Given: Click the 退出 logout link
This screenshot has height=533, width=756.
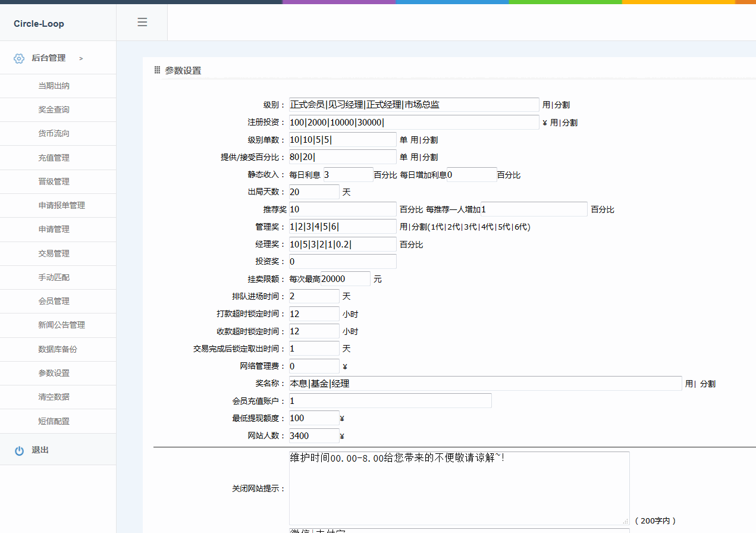Looking at the screenshot, I should click(40, 450).
